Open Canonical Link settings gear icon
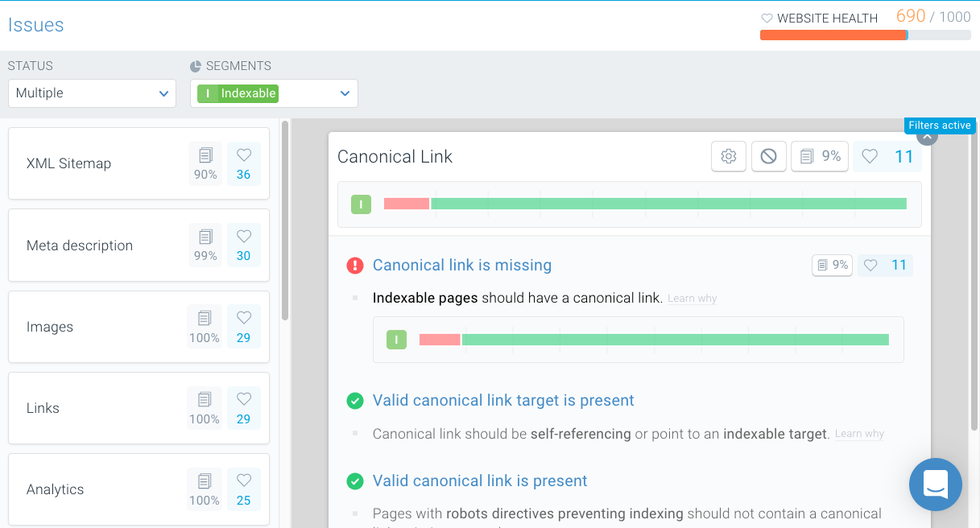The image size is (980, 528). click(729, 156)
